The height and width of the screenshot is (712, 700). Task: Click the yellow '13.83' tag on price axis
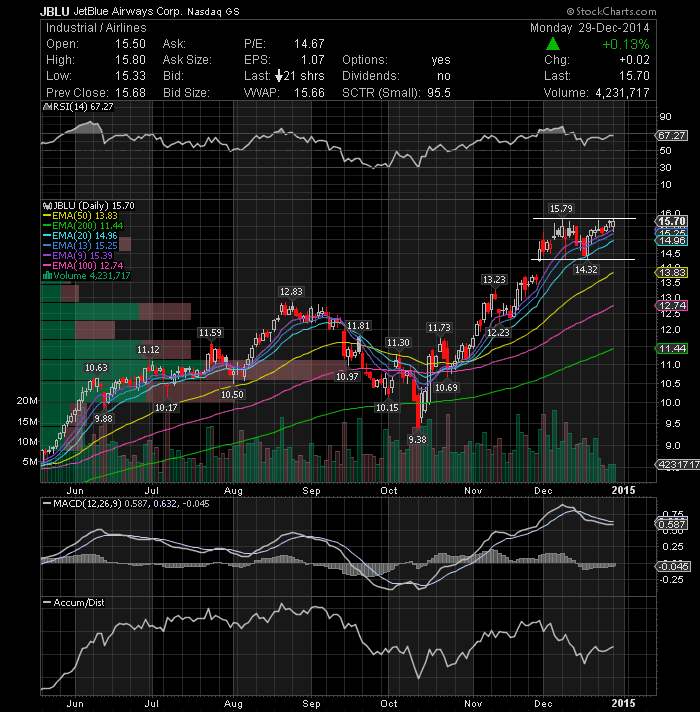[x=671, y=272]
